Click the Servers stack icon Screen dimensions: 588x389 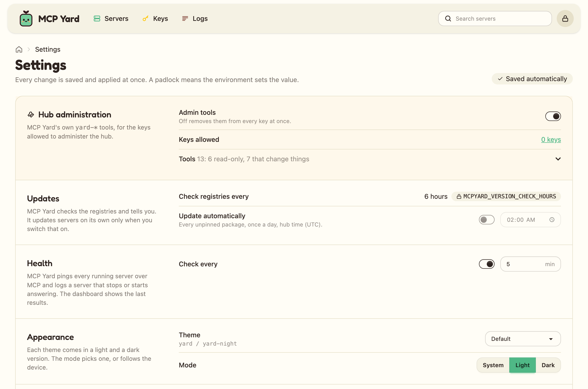[x=97, y=19]
